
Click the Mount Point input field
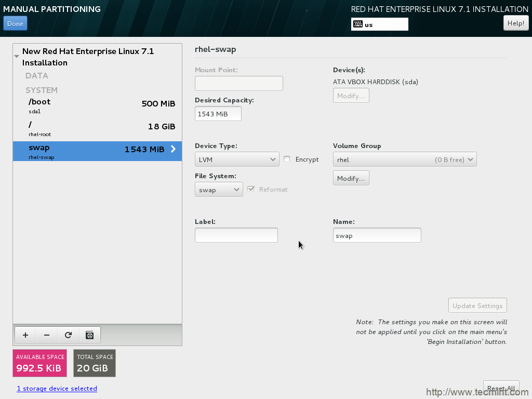[x=239, y=84]
